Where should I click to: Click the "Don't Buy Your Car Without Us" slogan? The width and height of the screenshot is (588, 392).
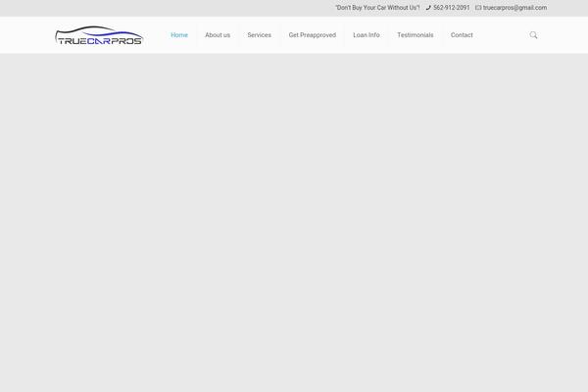(377, 8)
